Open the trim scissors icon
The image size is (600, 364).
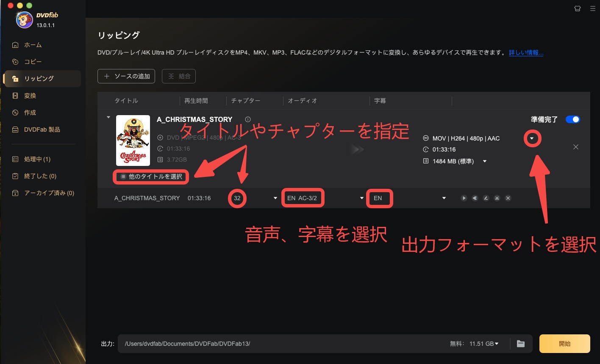point(497,198)
